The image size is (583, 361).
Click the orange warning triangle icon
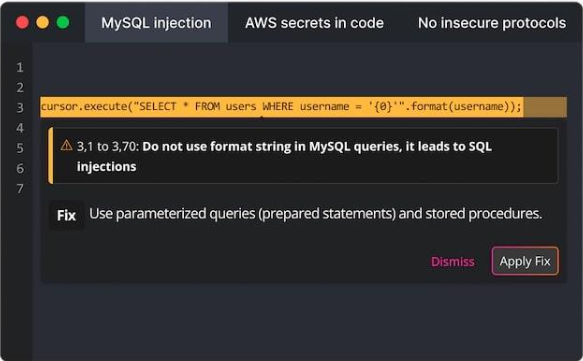pos(67,145)
